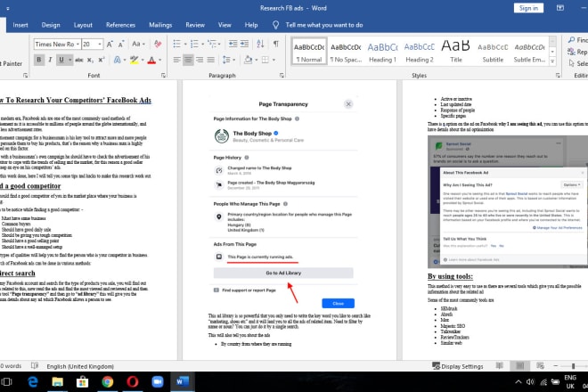This screenshot has width=588, height=392.
Task: Adjust zoom slider handle
Action: point(573,366)
